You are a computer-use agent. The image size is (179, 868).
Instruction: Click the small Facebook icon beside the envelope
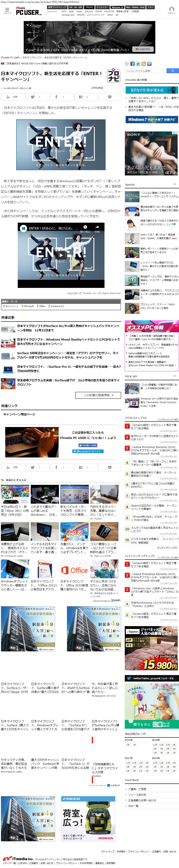click(x=133, y=64)
